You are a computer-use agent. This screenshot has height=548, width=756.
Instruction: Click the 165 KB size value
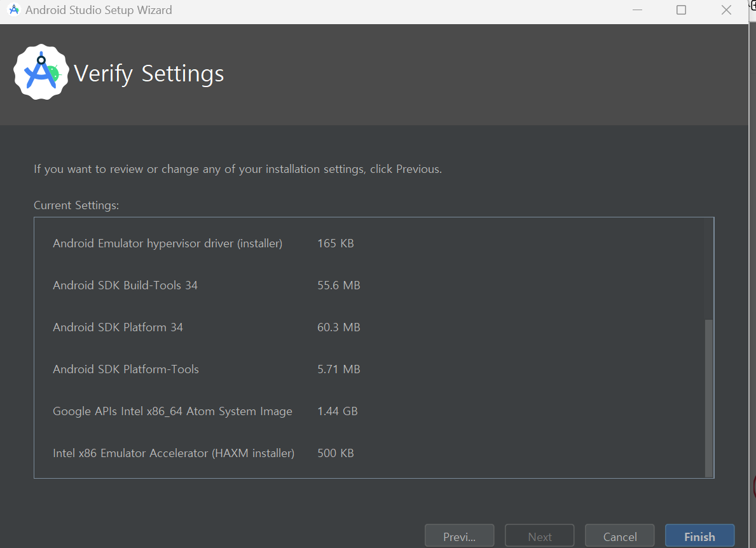point(336,243)
